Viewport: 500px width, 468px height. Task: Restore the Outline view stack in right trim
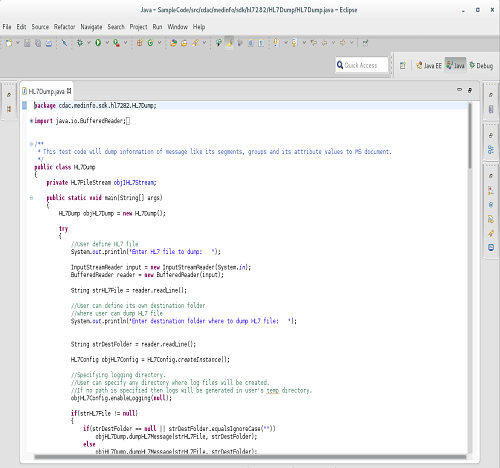(x=491, y=136)
